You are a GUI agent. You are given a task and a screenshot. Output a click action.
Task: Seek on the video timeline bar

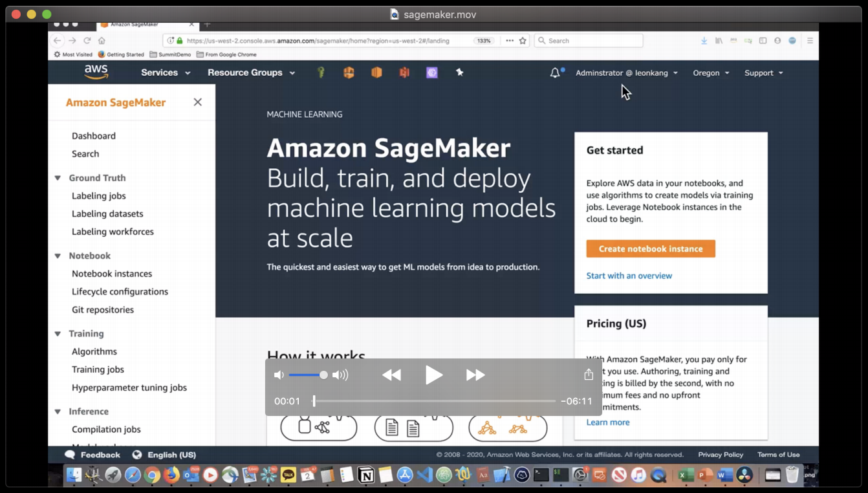coord(434,401)
